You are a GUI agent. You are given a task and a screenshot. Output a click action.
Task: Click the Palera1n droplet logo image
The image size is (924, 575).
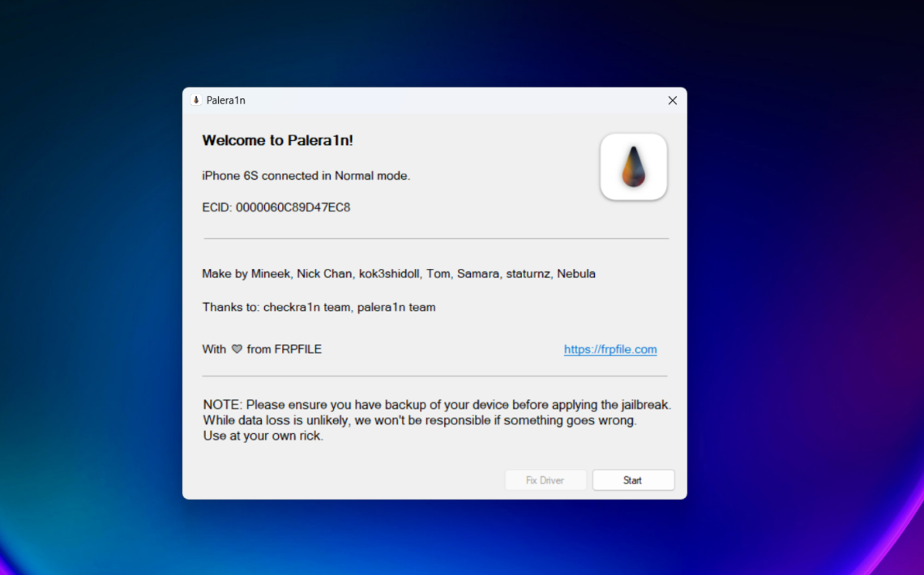tap(634, 167)
